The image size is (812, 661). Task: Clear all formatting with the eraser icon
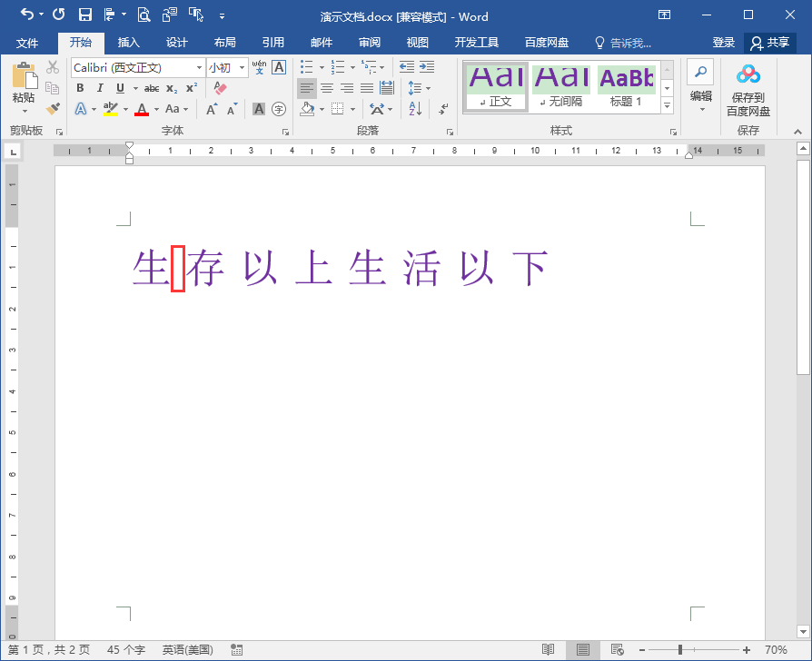219,86
